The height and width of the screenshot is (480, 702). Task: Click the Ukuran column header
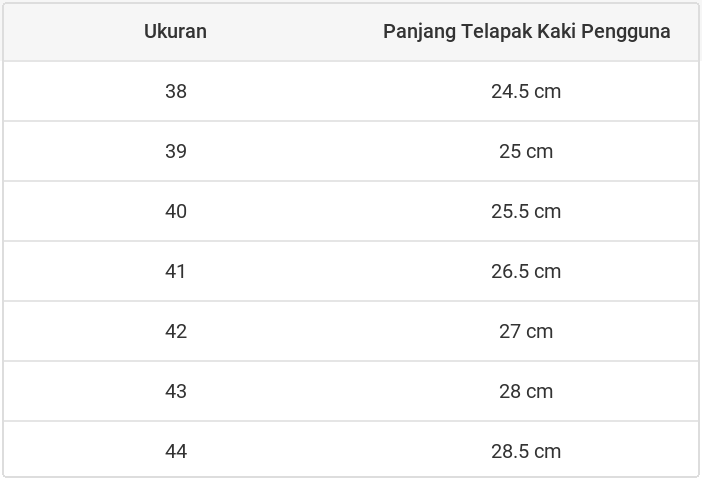[175, 31]
